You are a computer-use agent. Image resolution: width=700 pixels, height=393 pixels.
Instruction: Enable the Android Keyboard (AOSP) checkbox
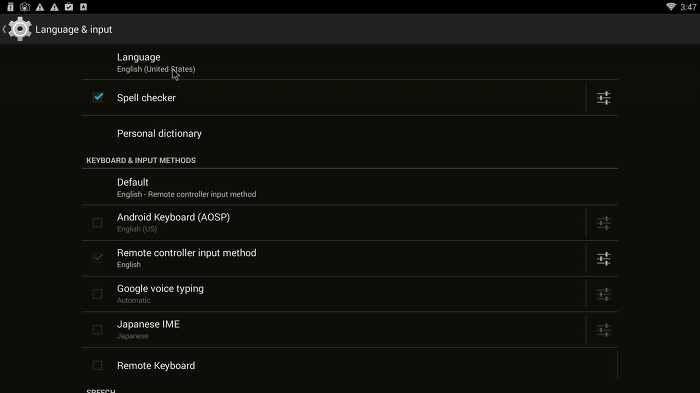(97, 222)
